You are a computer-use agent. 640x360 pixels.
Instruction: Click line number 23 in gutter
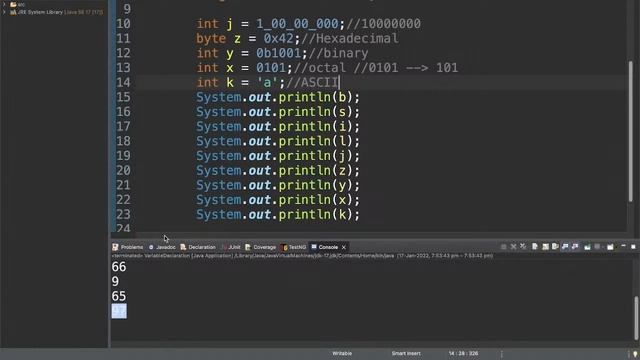click(x=123, y=215)
